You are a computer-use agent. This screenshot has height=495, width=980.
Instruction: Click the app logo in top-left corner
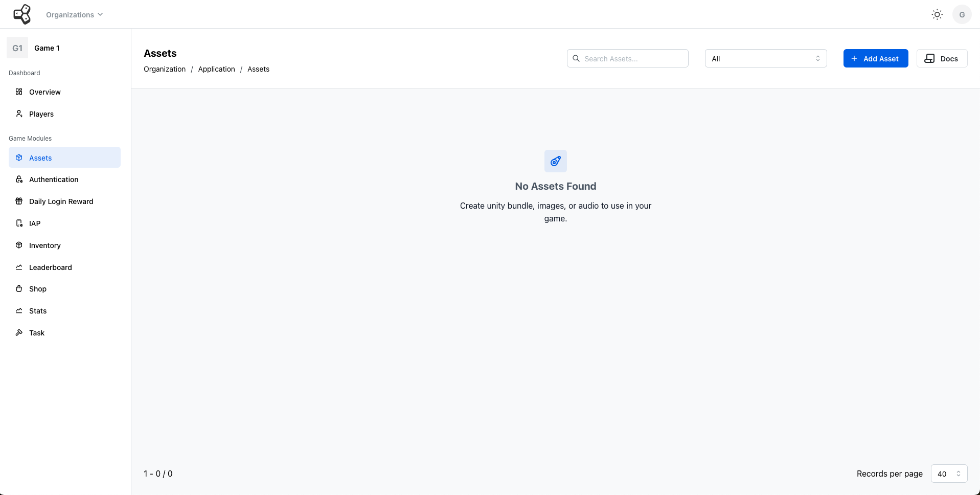click(22, 14)
